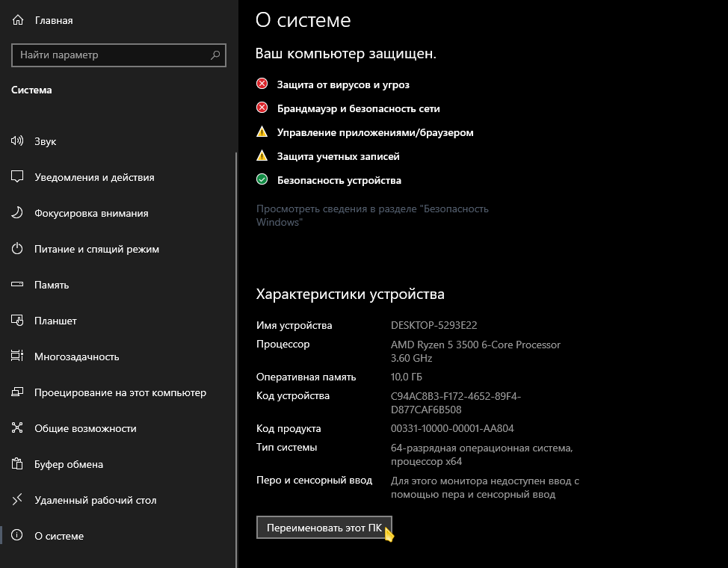728x568 pixels.
Task: Click the Питание и спящий режим power icon
Action: (17, 248)
